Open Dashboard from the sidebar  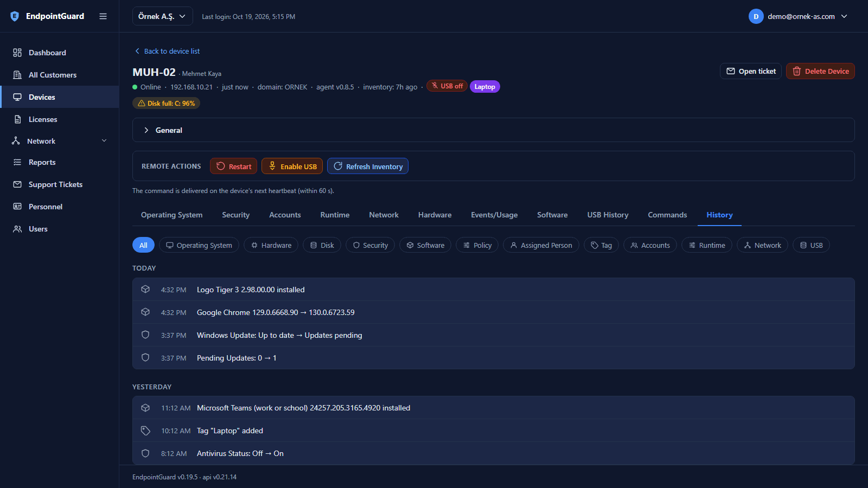tap(60, 53)
